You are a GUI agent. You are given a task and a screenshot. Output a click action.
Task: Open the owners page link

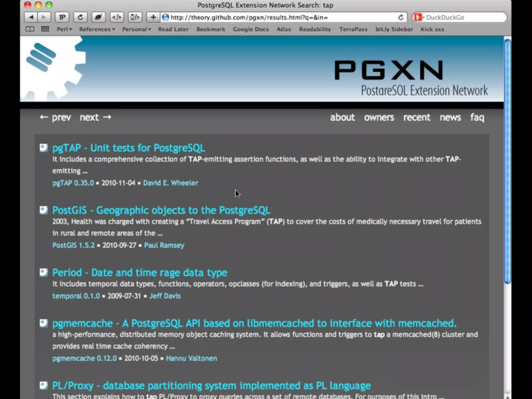click(x=379, y=117)
